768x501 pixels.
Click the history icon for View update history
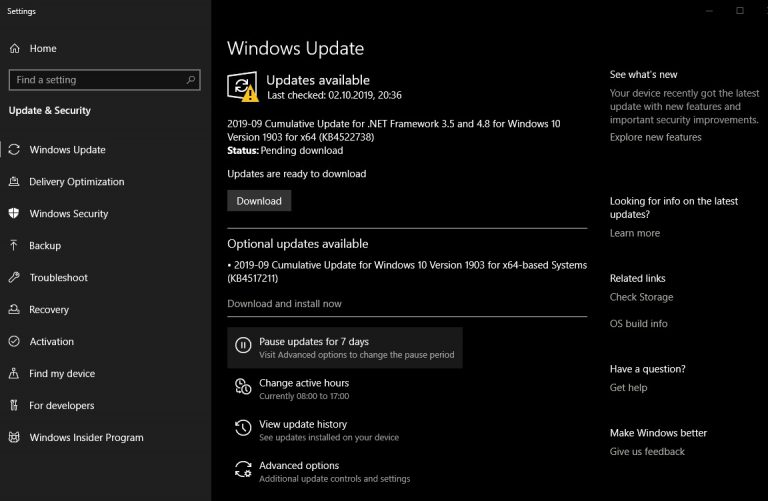point(243,428)
